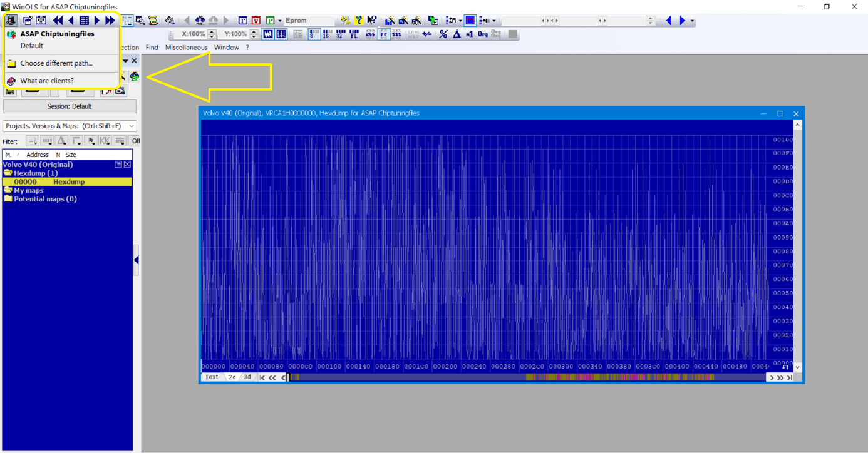868x453 pixels.
Task: Select the context help arrow icon
Action: tap(371, 21)
